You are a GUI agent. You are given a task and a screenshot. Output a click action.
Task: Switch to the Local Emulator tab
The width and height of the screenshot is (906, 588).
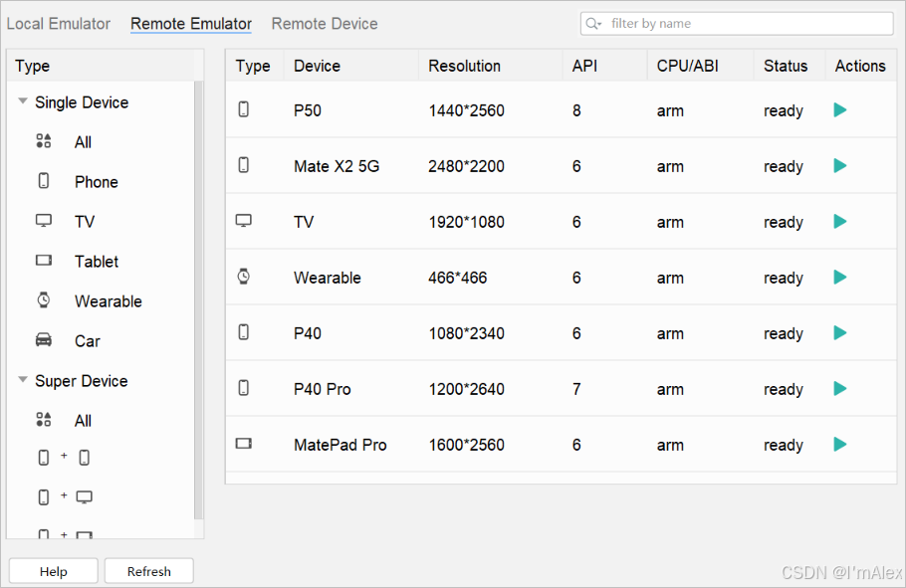(x=59, y=24)
